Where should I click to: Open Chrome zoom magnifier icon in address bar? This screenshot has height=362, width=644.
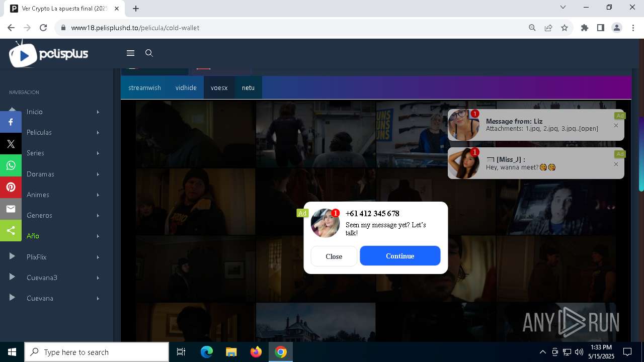(x=532, y=28)
